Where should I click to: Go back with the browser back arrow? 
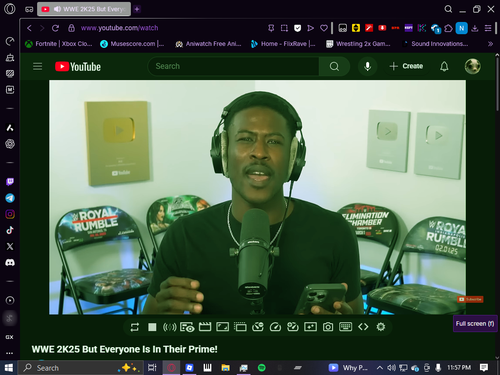pyautogui.click(x=29, y=28)
